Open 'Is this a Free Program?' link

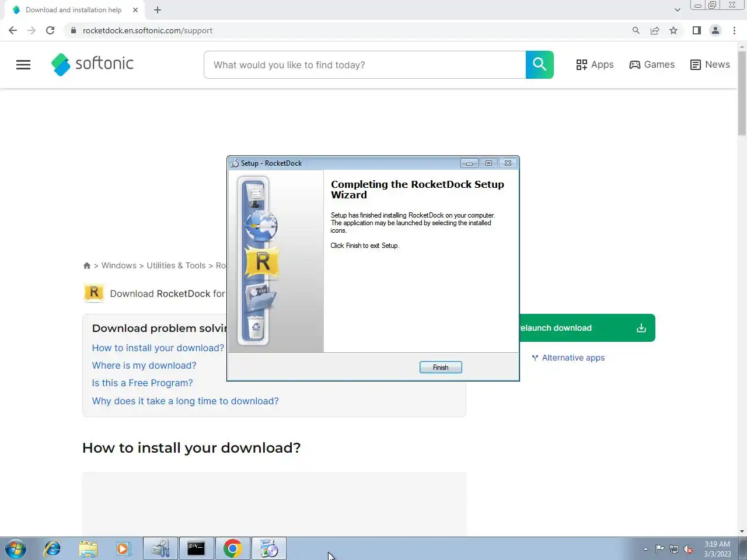pos(142,383)
